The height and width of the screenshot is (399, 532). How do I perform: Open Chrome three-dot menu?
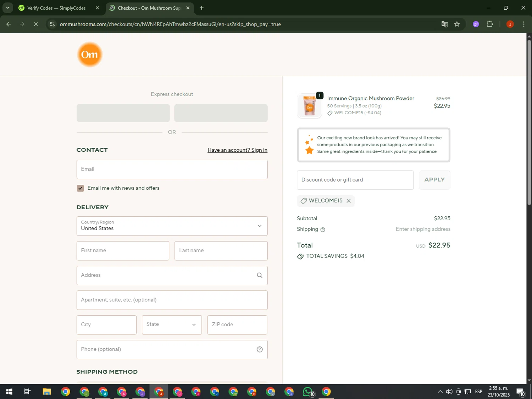[524, 24]
